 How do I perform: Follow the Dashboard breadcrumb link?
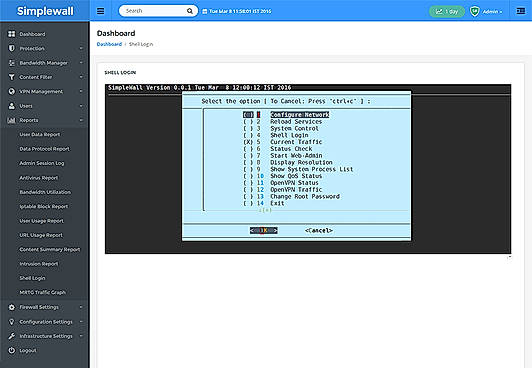pyautogui.click(x=109, y=44)
